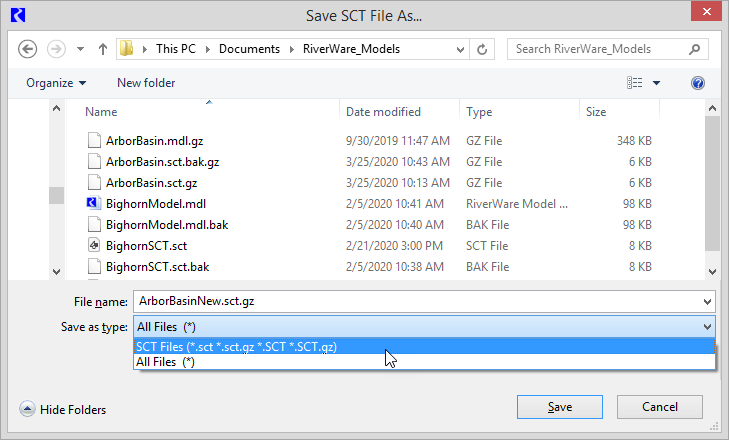Sort files by Date modified column
Viewport: 729px width, 440px height.
[x=384, y=112]
